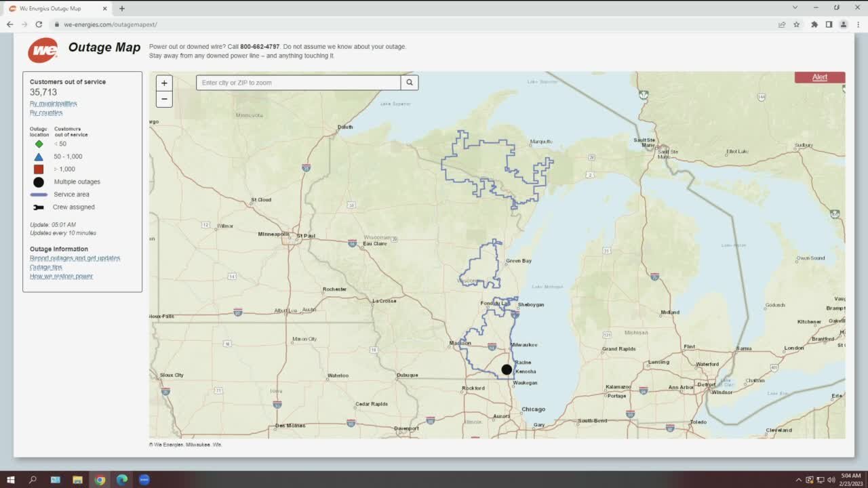Image resolution: width=868 pixels, height=488 pixels.
Task: Open the tab search chevron
Action: coord(795,7)
